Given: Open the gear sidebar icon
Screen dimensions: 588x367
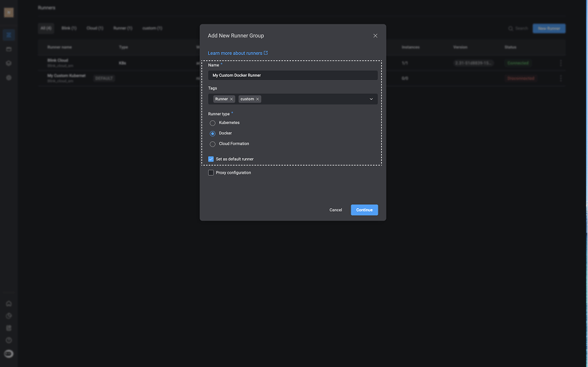Looking at the screenshot, I should pyautogui.click(x=9, y=78).
